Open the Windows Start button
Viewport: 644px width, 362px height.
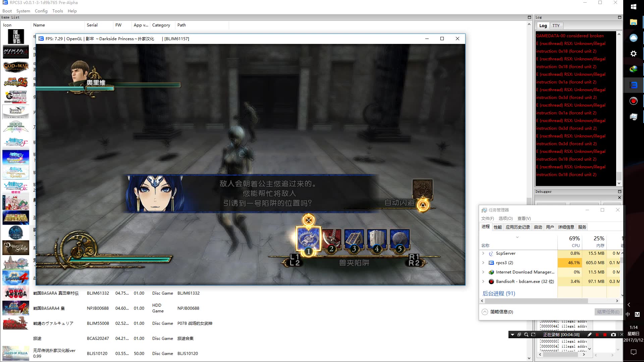[633, 7]
